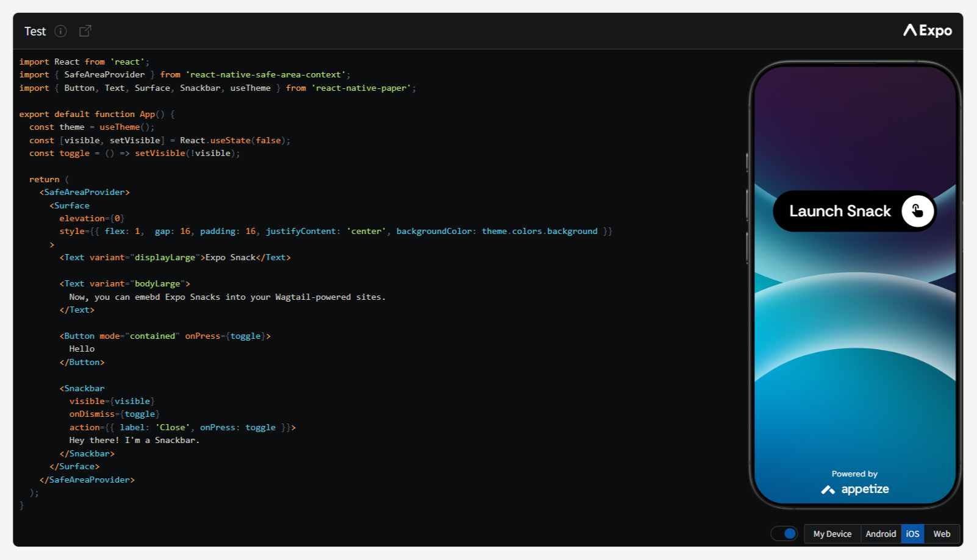
Task: Switch to the Android tab
Action: point(881,534)
